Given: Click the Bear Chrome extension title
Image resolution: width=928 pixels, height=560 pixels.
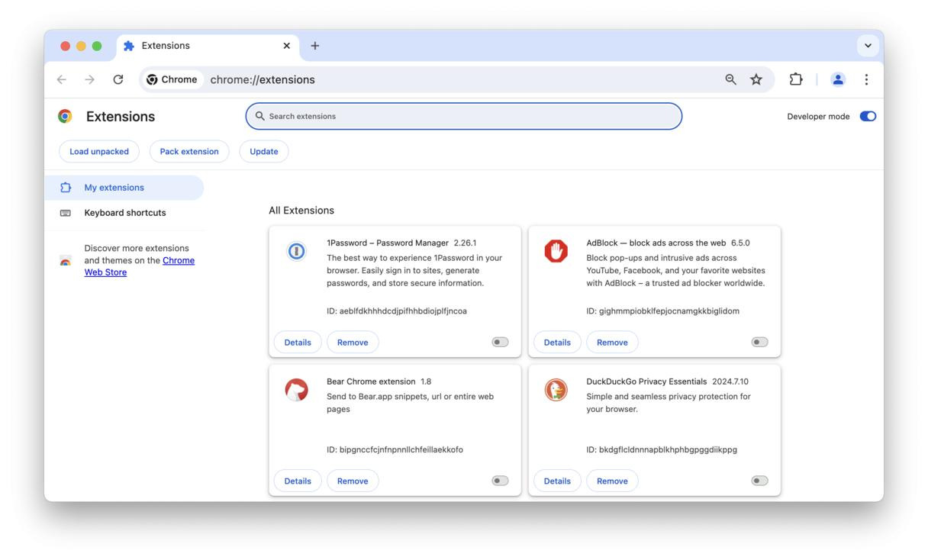Looking at the screenshot, I should [371, 381].
